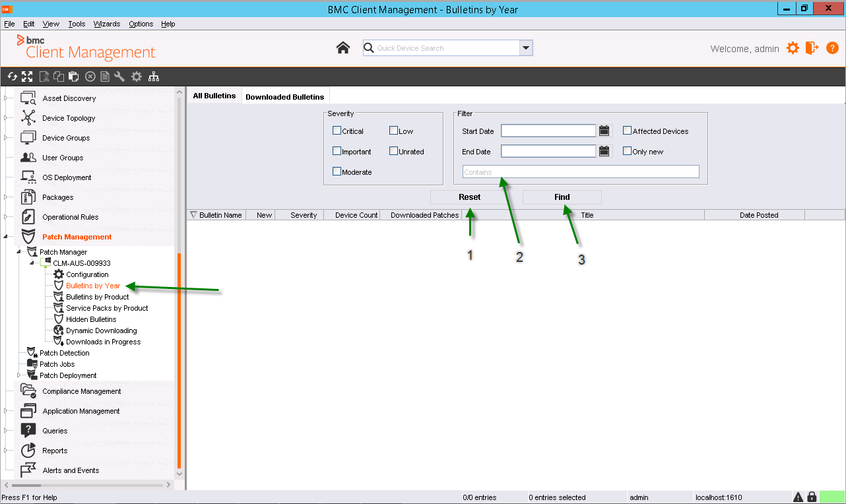Open settings via orange gear icon
This screenshot has width=846, height=504.
coord(793,48)
